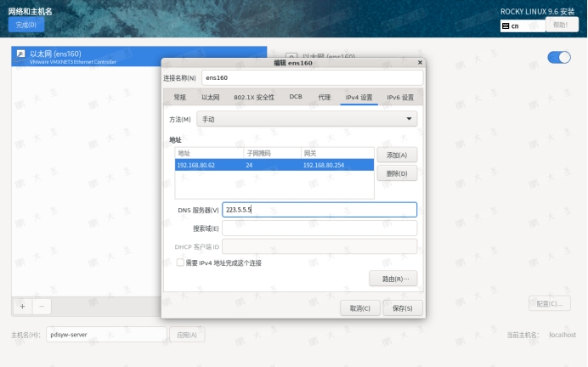Click the 添加(A) button

tap(397, 155)
